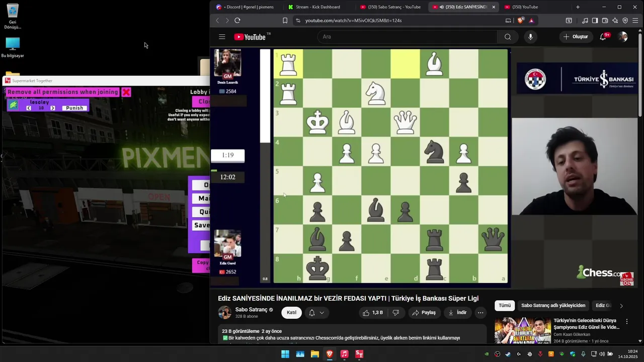Image resolution: width=644 pixels, height=362 pixels.
Task: Toggle notification bell for Sabo Satranç subscription
Action: 311,313
